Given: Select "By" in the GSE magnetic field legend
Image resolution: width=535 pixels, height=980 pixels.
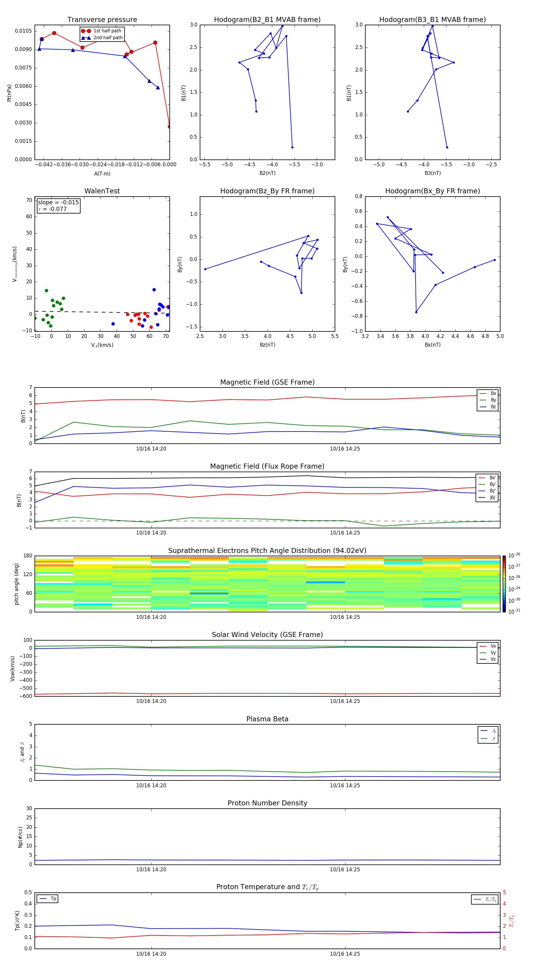Looking at the screenshot, I should [x=488, y=400].
